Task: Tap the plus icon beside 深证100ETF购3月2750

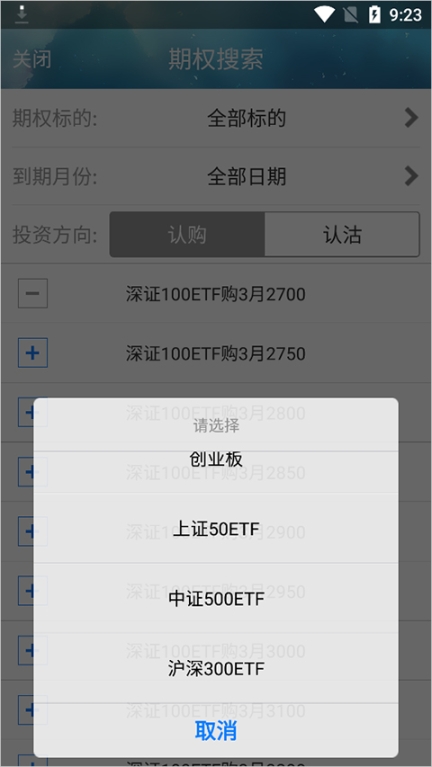Action: [x=33, y=353]
